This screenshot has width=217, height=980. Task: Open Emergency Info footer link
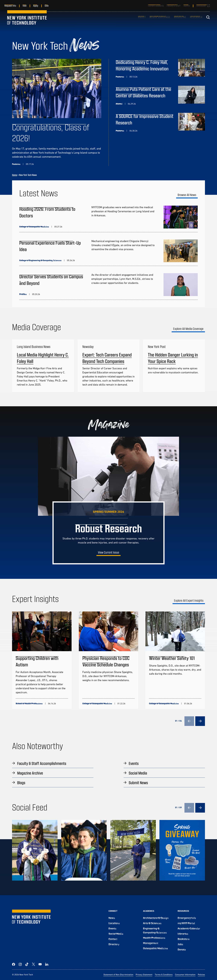pyautogui.click(x=187, y=918)
